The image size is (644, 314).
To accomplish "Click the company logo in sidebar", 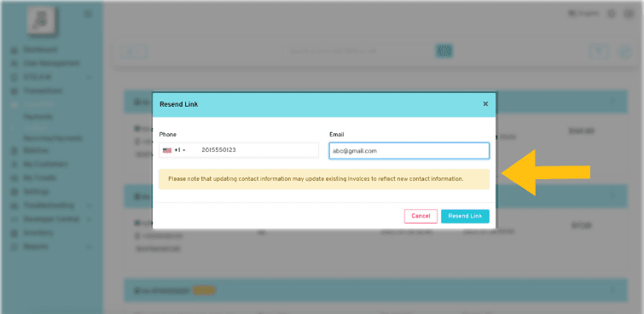I will click(41, 20).
